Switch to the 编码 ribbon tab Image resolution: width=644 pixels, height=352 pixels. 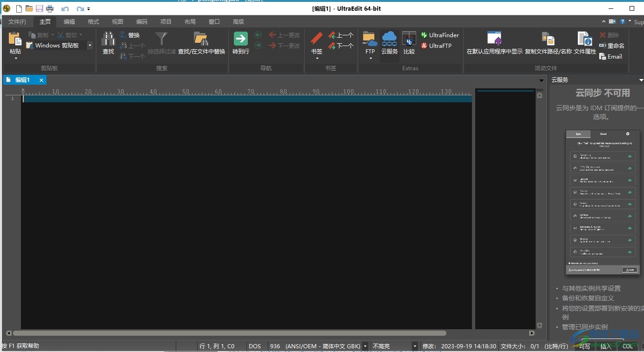[x=142, y=21]
